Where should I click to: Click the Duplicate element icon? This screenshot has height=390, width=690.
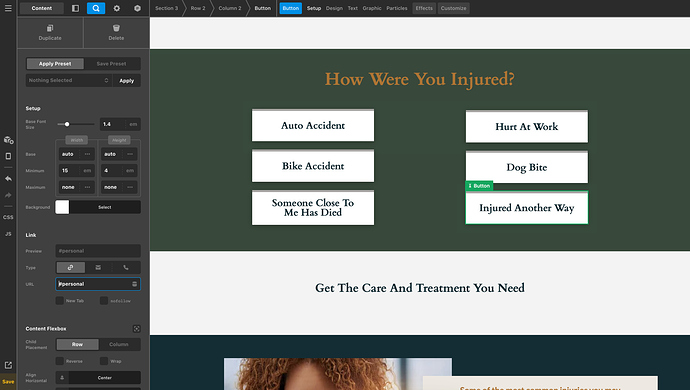[x=50, y=28]
